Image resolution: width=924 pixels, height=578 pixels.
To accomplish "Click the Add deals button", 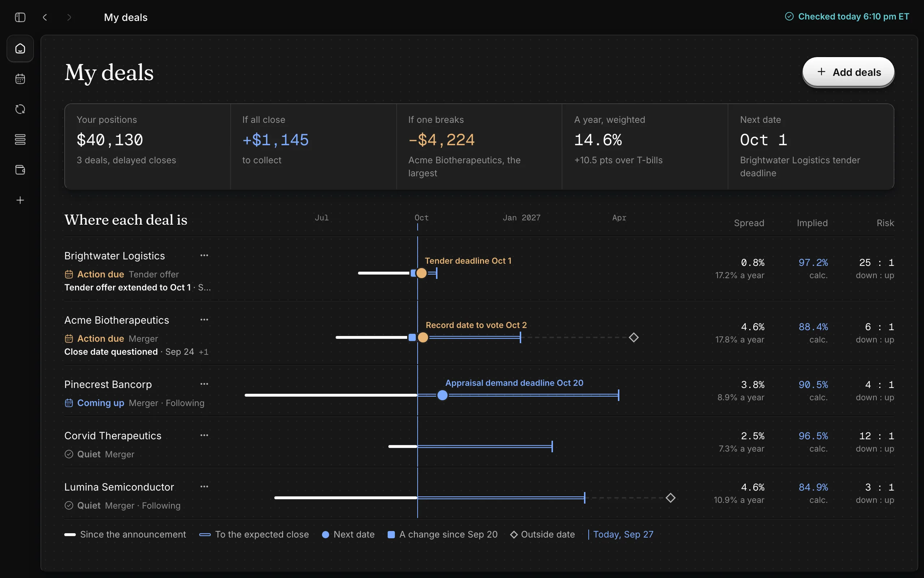I will tap(849, 72).
